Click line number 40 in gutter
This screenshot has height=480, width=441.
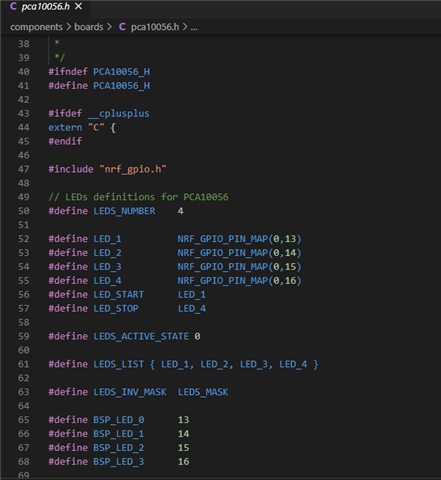(x=24, y=72)
